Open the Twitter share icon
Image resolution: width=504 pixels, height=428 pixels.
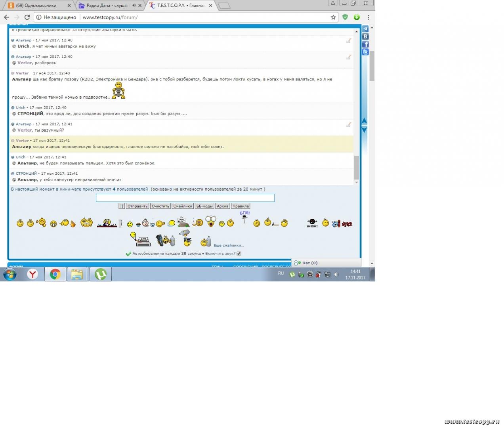(x=365, y=52)
